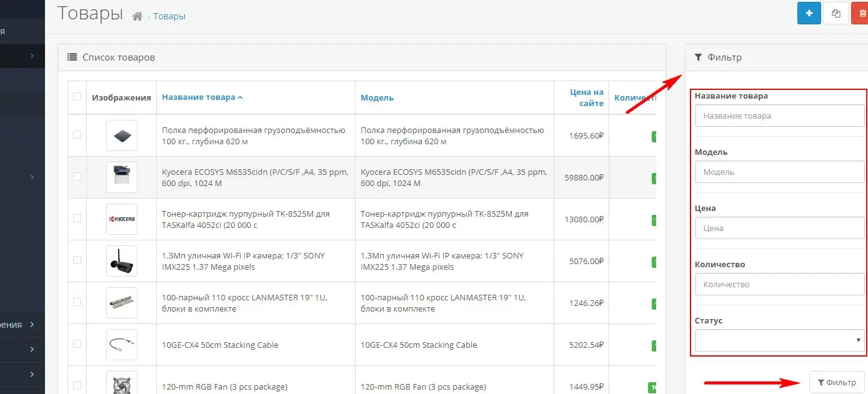Viewport: 868px width, 394px height.
Task: Toggle the select-all checkbox in table header
Action: pyautogui.click(x=77, y=97)
